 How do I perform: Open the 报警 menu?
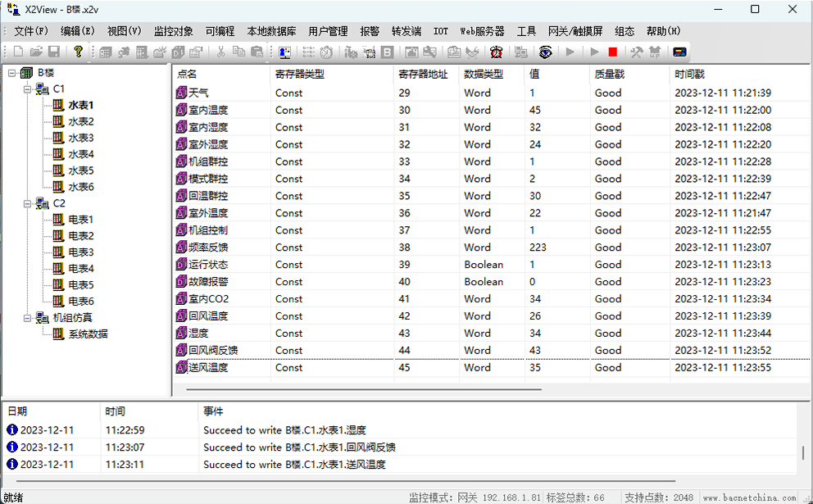click(370, 31)
